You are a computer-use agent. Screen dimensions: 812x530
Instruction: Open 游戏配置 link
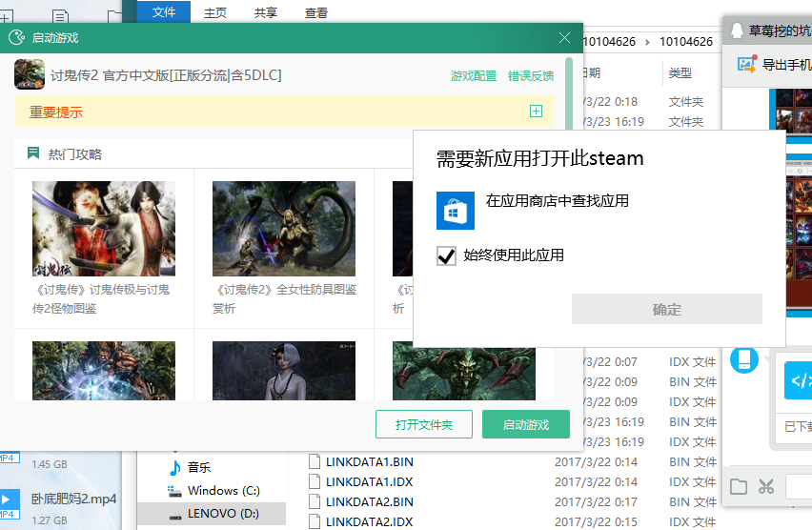pyautogui.click(x=474, y=76)
